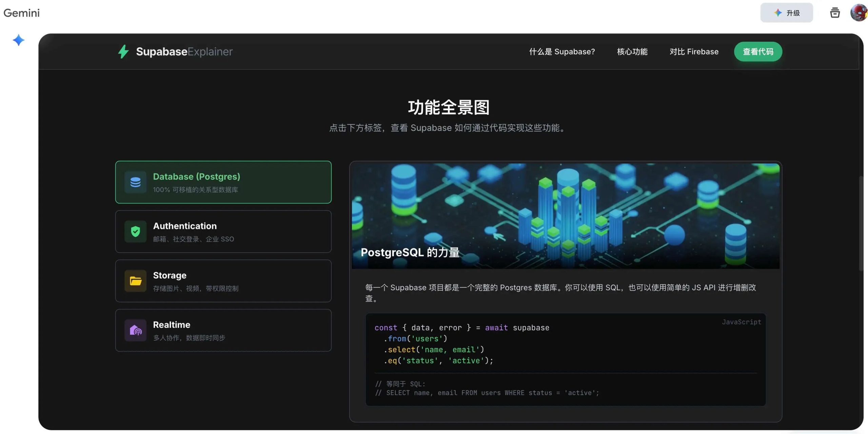Click the green 查看代码 button
The image size is (868, 434).
click(758, 51)
